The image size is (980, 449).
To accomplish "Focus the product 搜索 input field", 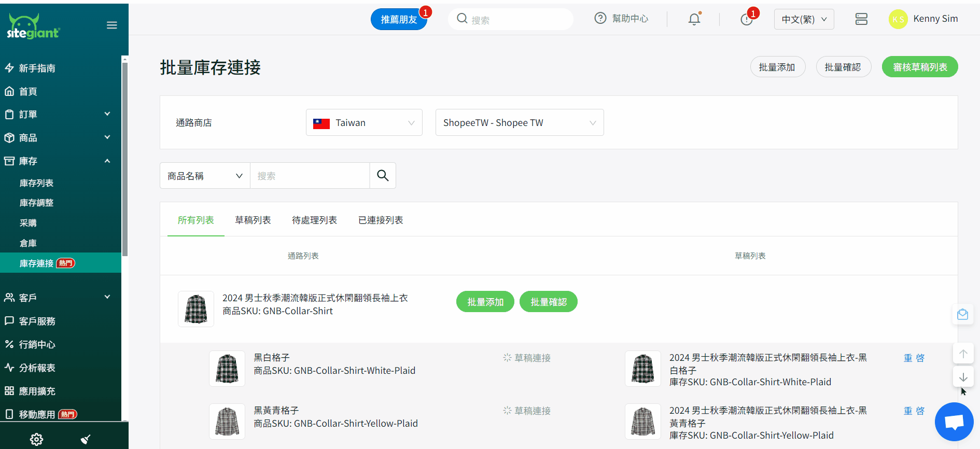I will point(310,176).
